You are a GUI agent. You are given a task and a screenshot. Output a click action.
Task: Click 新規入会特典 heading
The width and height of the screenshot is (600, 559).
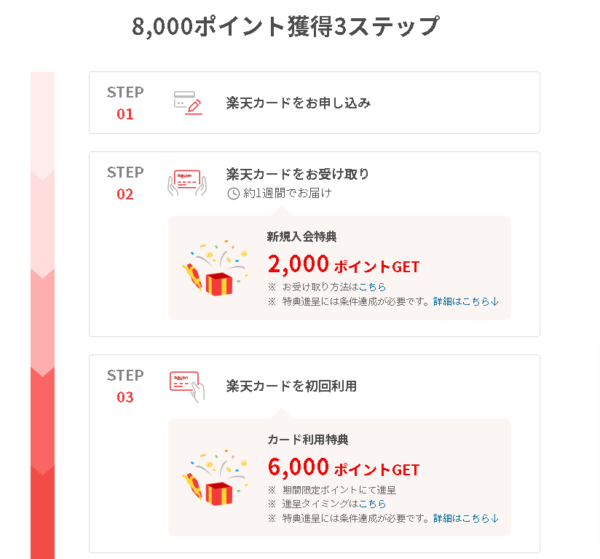302,237
